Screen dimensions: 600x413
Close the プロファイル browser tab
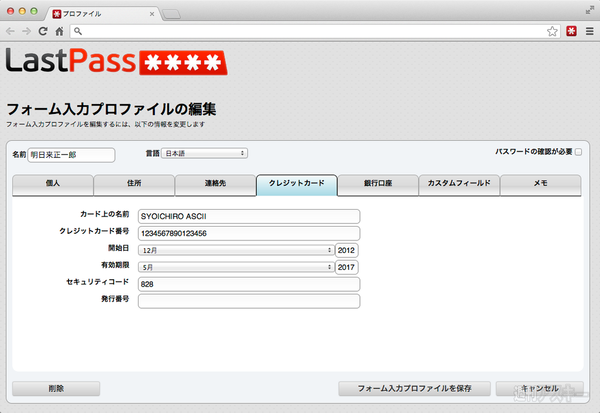point(152,14)
